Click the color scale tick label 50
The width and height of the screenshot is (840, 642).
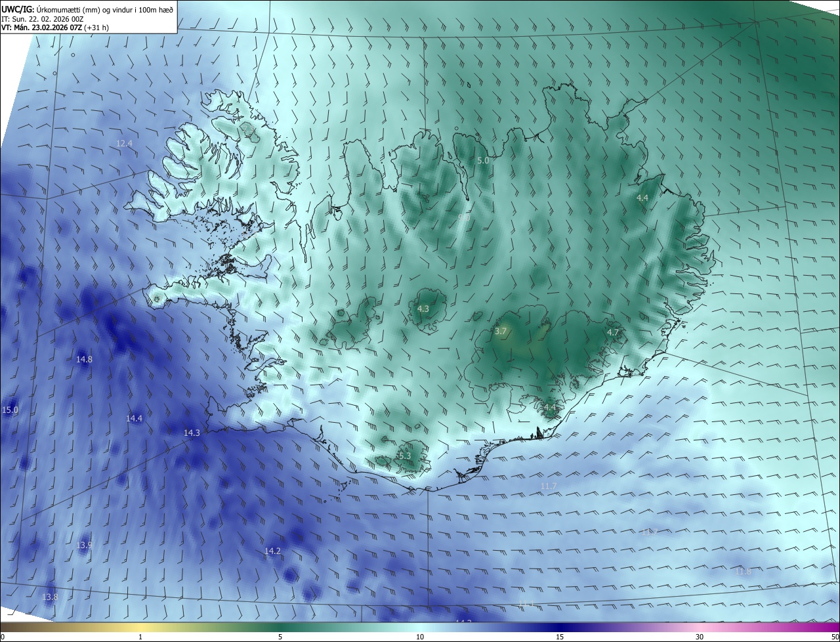pos(835,637)
